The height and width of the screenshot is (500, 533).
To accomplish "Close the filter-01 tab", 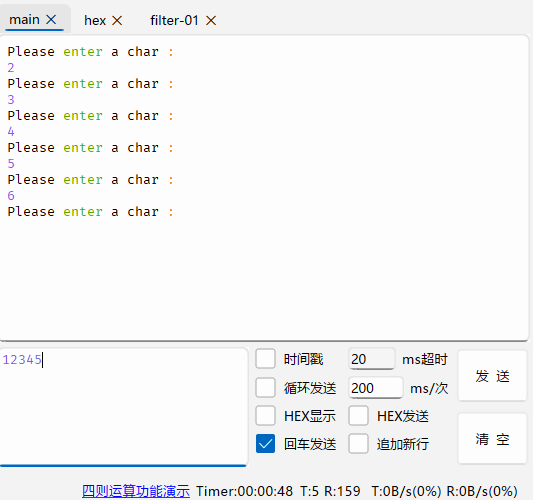I will coord(211,20).
